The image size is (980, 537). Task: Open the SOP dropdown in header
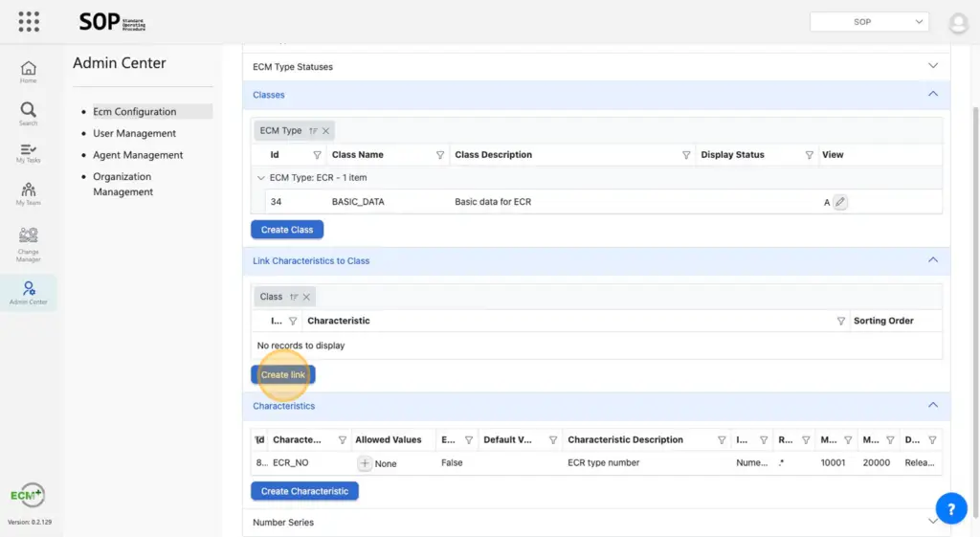point(869,21)
